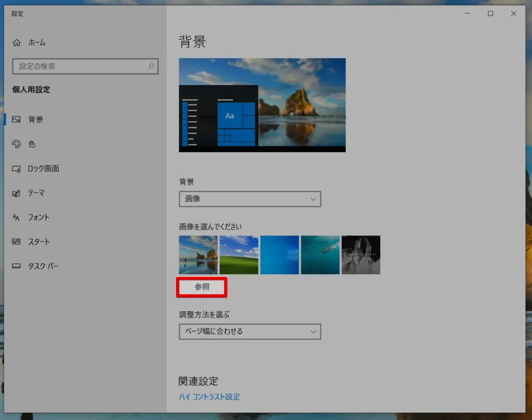Close the 設定 window
Viewport: 532px width, 420px height.
pyautogui.click(x=513, y=14)
